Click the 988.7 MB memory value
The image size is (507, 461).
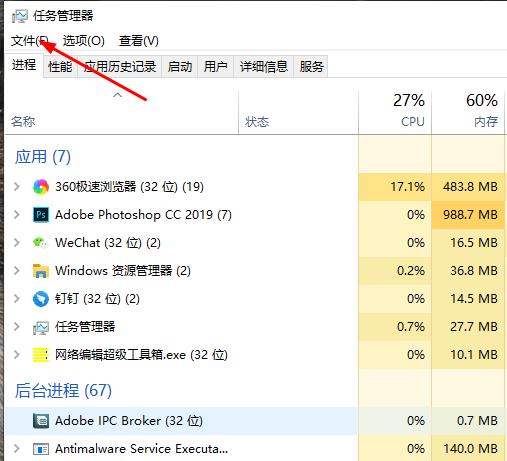pos(470,215)
